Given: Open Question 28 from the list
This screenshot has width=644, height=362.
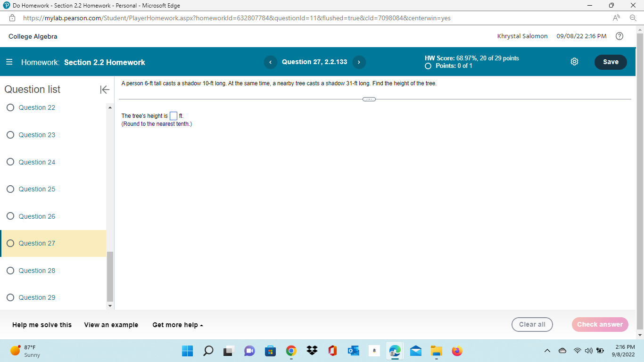Looking at the screenshot, I should pyautogui.click(x=37, y=271).
